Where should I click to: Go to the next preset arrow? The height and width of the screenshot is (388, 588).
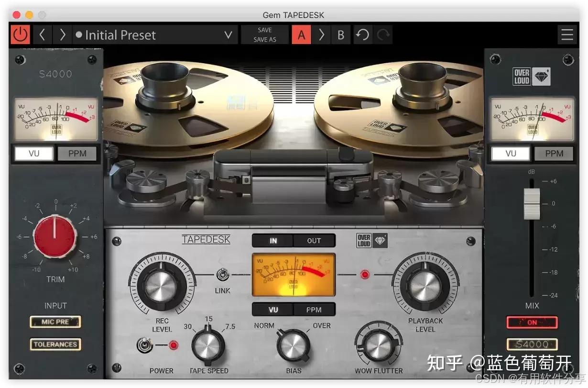(62, 35)
